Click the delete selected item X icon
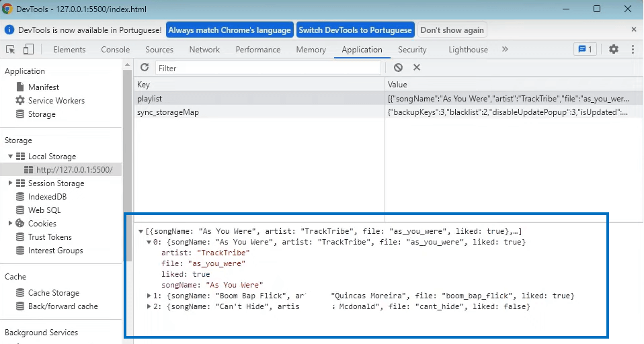644x344 pixels. pyautogui.click(x=417, y=67)
